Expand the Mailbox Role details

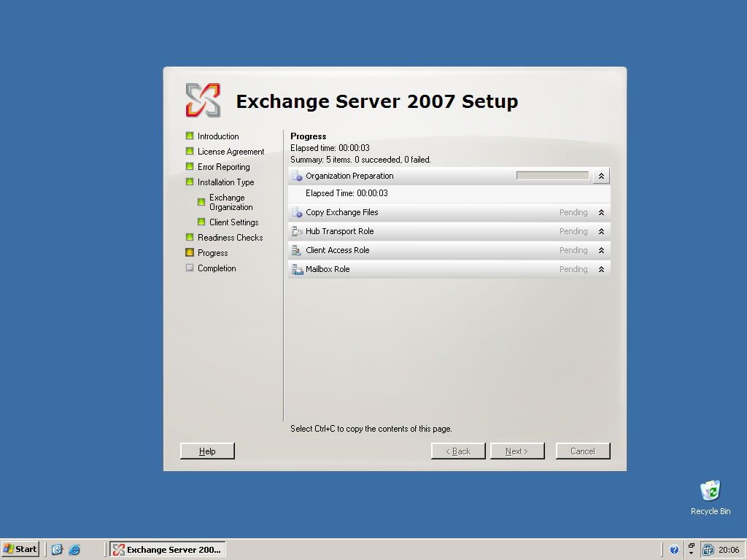point(601,269)
